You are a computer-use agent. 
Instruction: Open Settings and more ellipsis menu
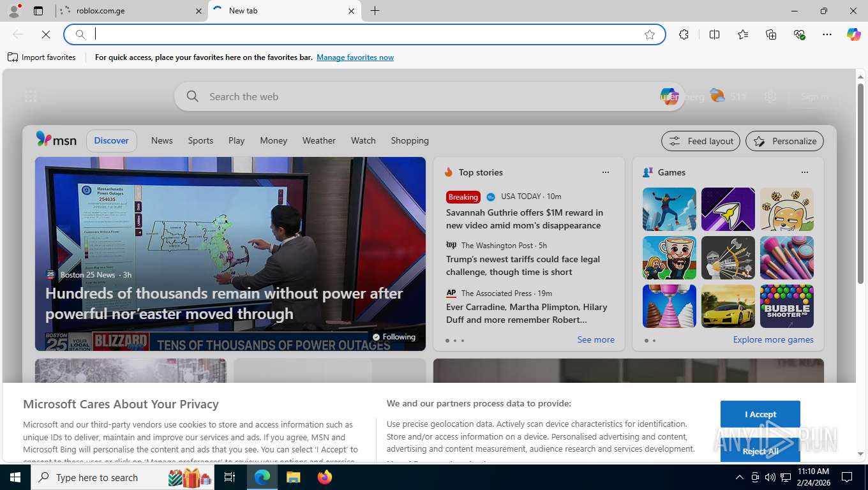[827, 34]
